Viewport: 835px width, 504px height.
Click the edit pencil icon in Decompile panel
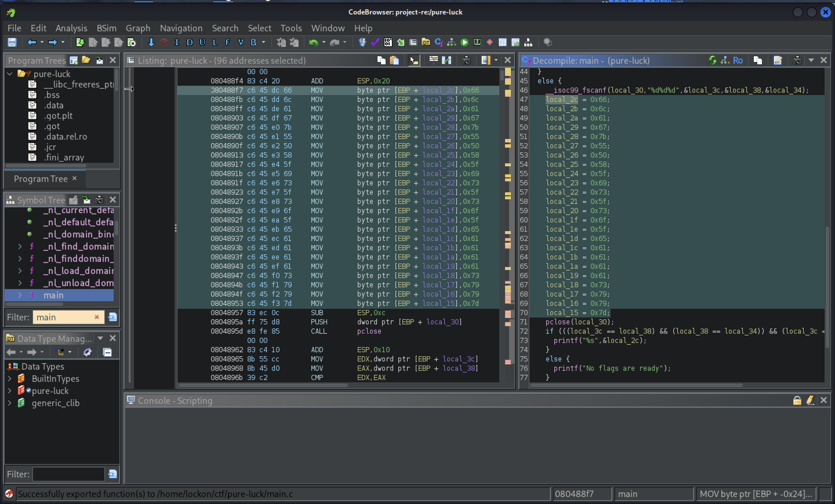778,60
